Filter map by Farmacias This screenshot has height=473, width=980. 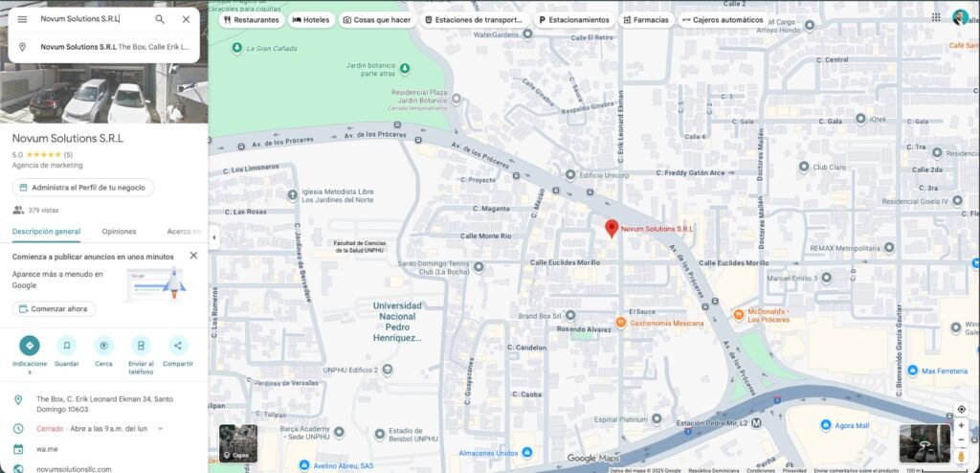646,20
